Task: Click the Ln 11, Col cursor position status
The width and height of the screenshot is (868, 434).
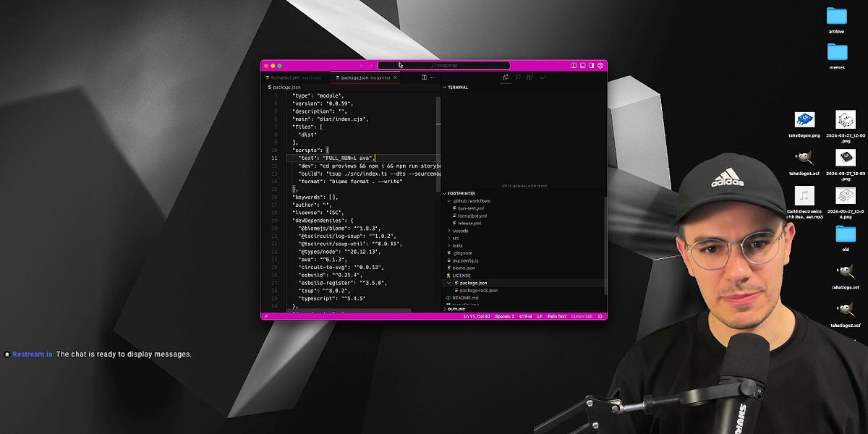Action: 477,316
